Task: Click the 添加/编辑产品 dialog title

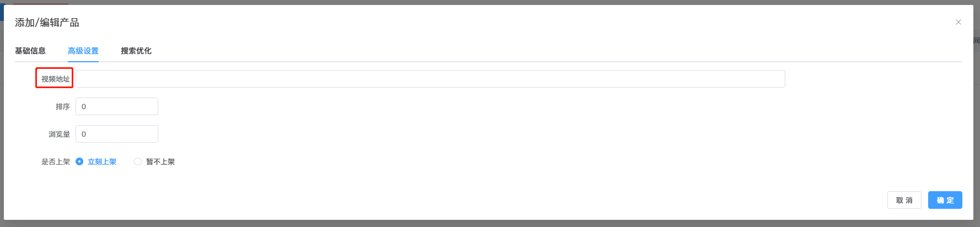Action: 47,23
